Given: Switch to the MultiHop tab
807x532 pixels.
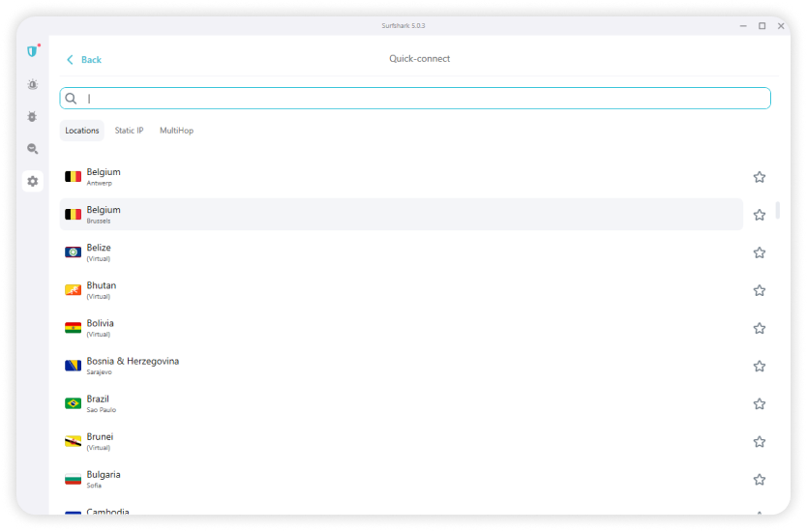Looking at the screenshot, I should (x=176, y=131).
